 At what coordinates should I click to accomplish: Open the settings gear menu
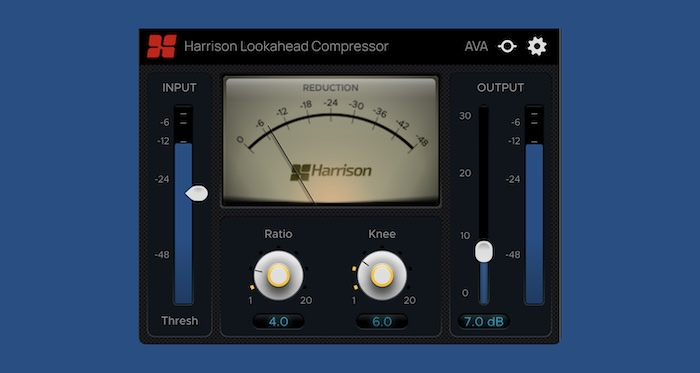click(537, 46)
